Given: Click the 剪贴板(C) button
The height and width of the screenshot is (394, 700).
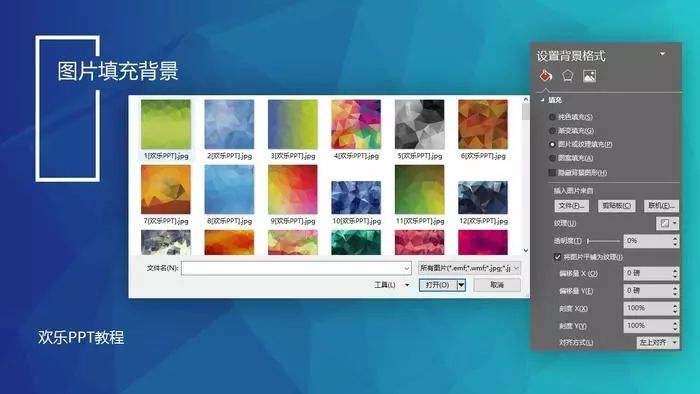Looking at the screenshot, I should [x=617, y=206].
